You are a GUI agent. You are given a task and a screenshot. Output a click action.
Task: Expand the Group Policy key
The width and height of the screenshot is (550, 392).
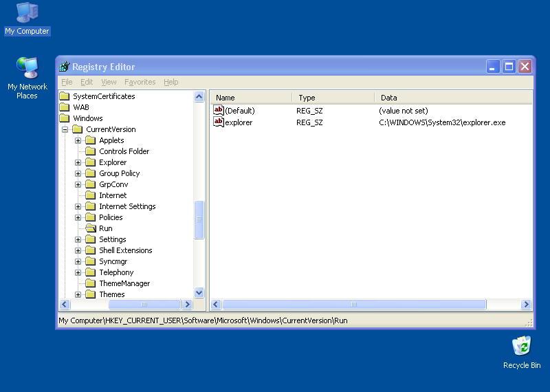point(78,173)
